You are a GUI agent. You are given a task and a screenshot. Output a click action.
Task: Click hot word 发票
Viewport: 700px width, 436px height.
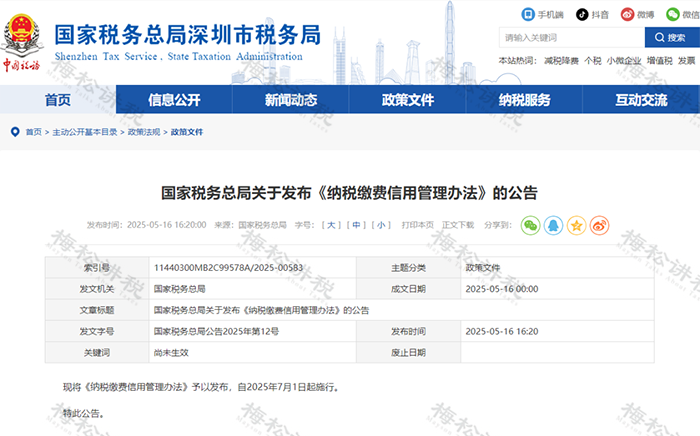coord(687,61)
